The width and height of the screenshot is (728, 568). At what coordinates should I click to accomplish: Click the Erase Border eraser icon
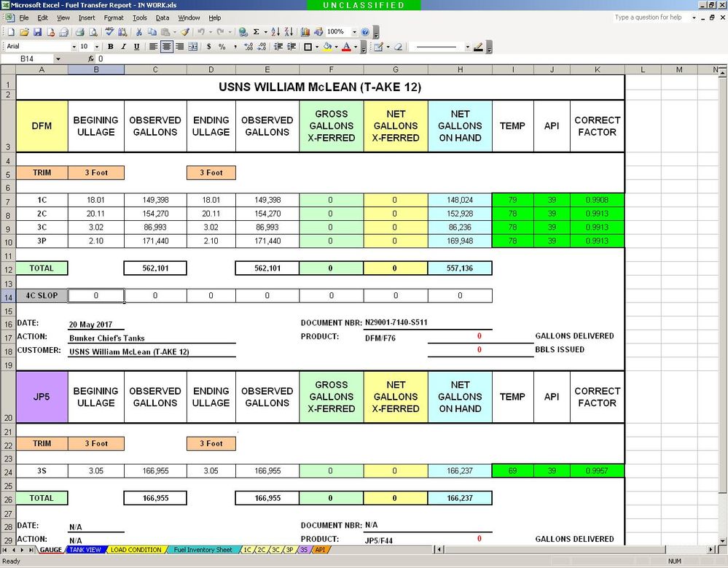tap(398, 47)
